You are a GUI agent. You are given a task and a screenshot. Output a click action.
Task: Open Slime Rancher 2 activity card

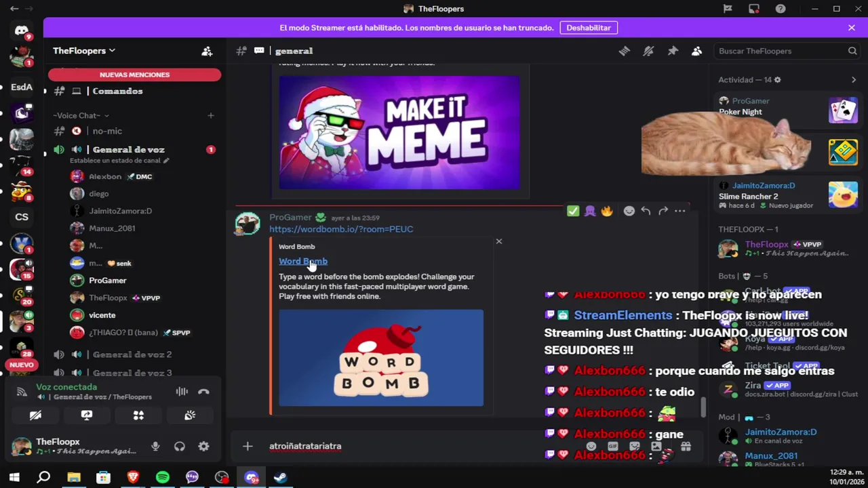coord(788,195)
